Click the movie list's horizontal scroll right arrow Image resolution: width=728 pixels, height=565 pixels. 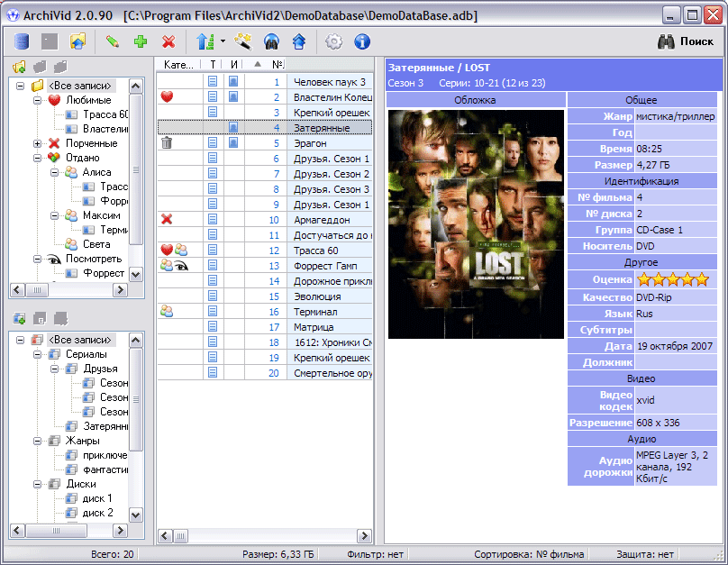[x=365, y=536]
